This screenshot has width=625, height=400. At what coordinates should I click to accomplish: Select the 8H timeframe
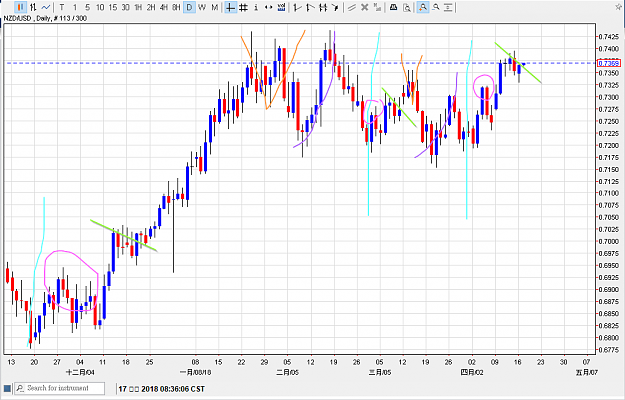tap(177, 7)
